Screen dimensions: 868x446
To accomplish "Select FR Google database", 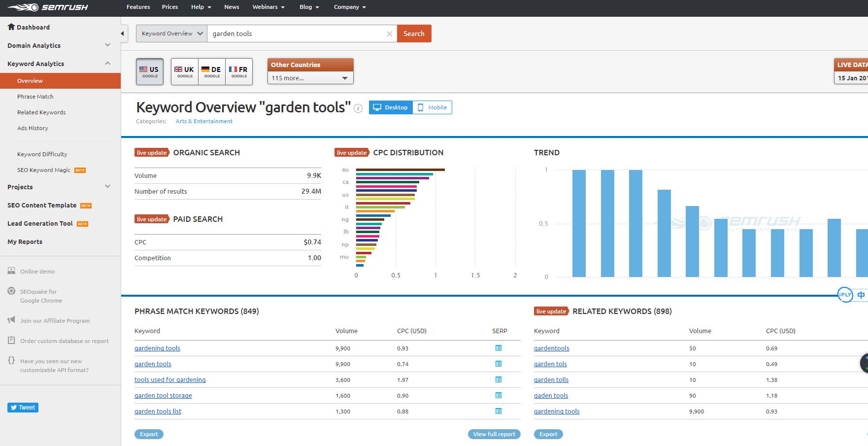I will click(239, 72).
